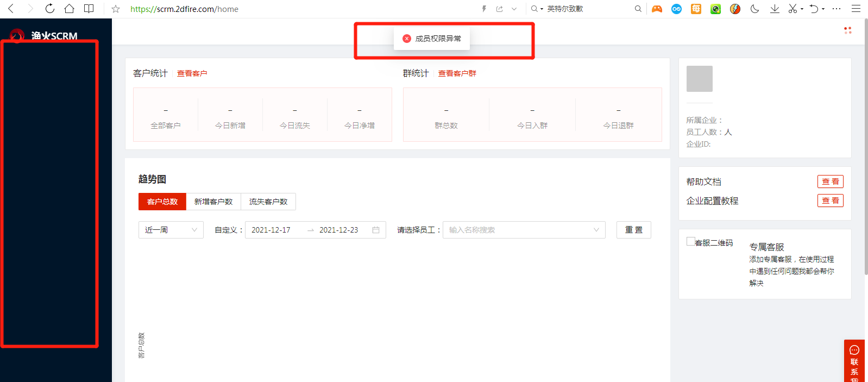The width and height of the screenshot is (868, 382).
Task: Open the 查看客户 link
Action: click(x=192, y=73)
